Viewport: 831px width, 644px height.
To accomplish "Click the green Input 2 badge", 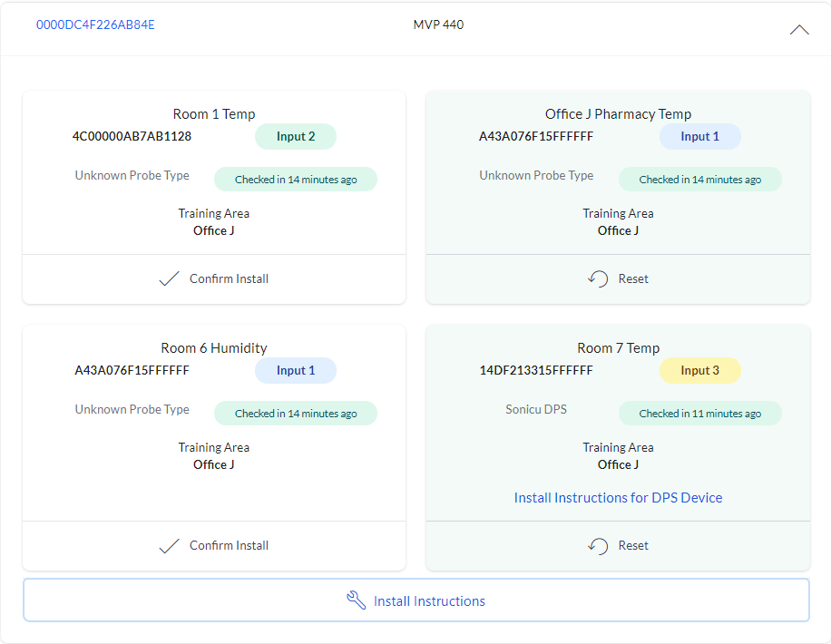I will (296, 136).
